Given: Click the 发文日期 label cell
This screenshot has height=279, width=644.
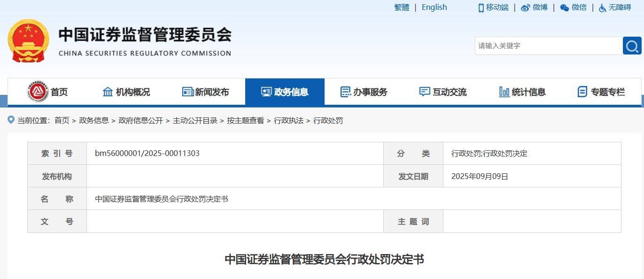Looking at the screenshot, I should (x=413, y=177).
